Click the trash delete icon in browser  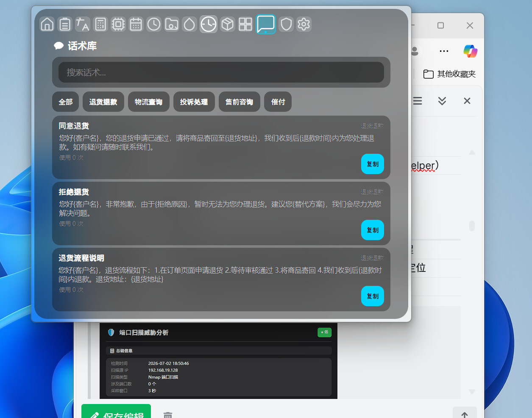(x=168, y=415)
